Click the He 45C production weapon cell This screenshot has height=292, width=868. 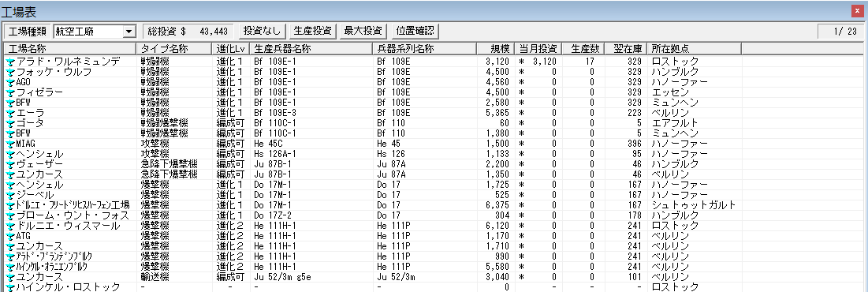[268, 144]
